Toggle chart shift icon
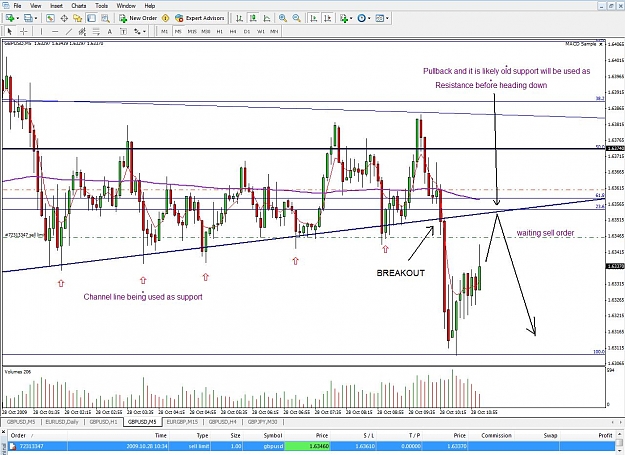The width and height of the screenshot is (625, 455). 328,18
